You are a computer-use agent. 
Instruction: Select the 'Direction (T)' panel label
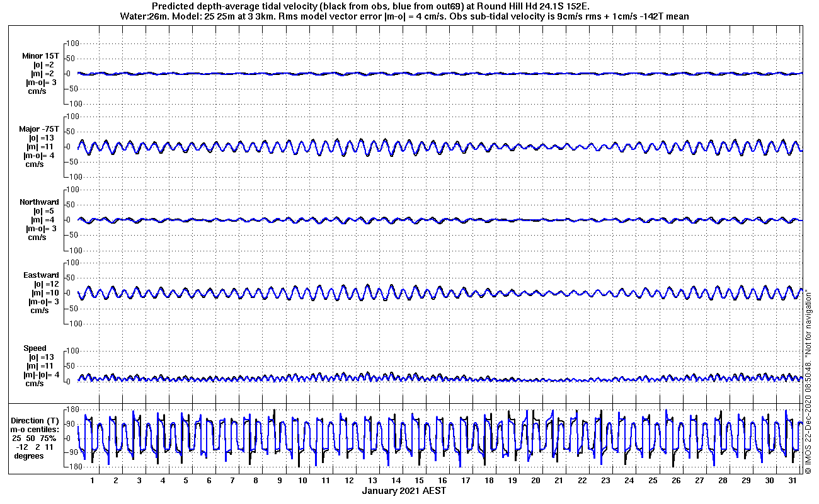click(37, 420)
